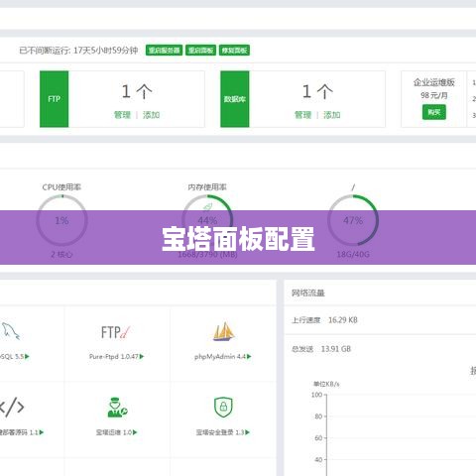Open 管理 link in 数据库 card
The height and width of the screenshot is (476, 476).
click(303, 115)
